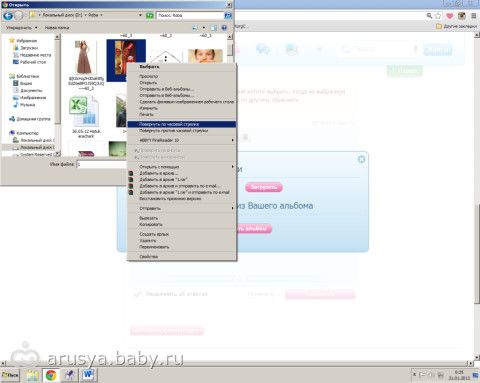Click the Новая папка button
Screen dimensions: 480x383
(57, 28)
